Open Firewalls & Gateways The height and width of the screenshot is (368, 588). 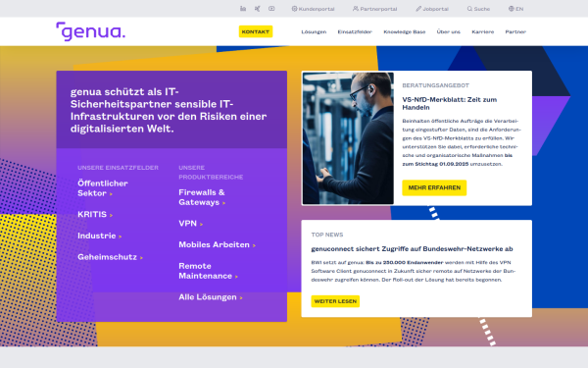coord(202,197)
